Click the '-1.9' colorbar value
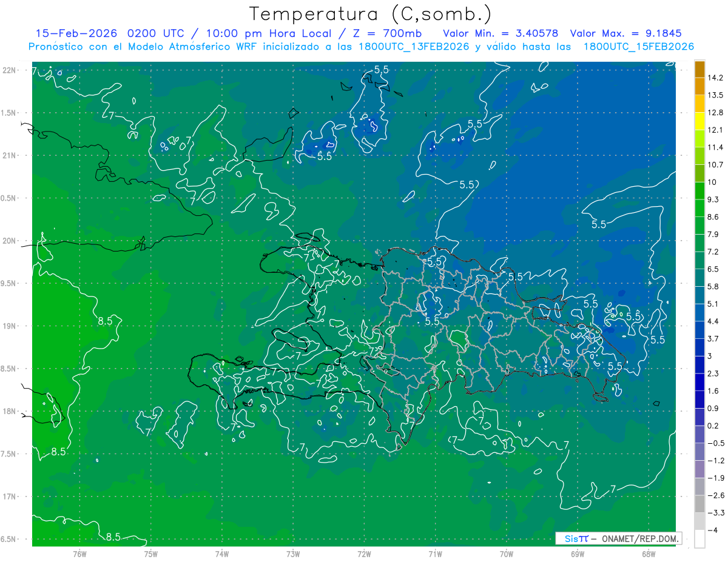728x562 pixels. 716,478
